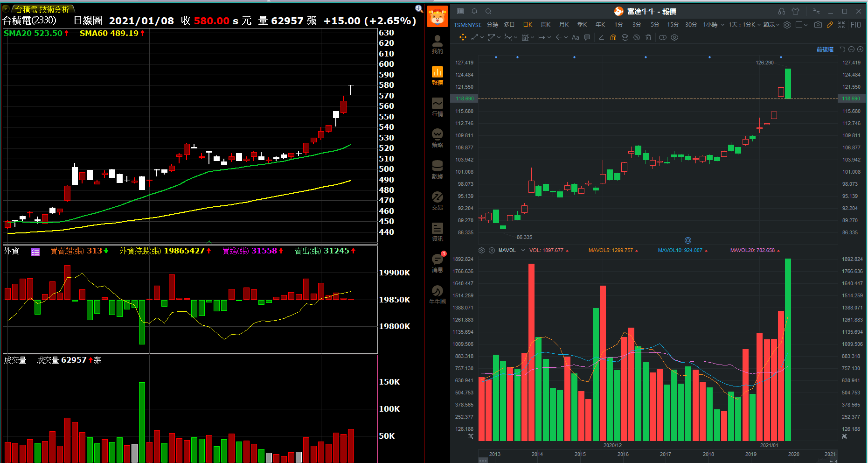Select the move crosshair drawing tool

tap(463, 37)
